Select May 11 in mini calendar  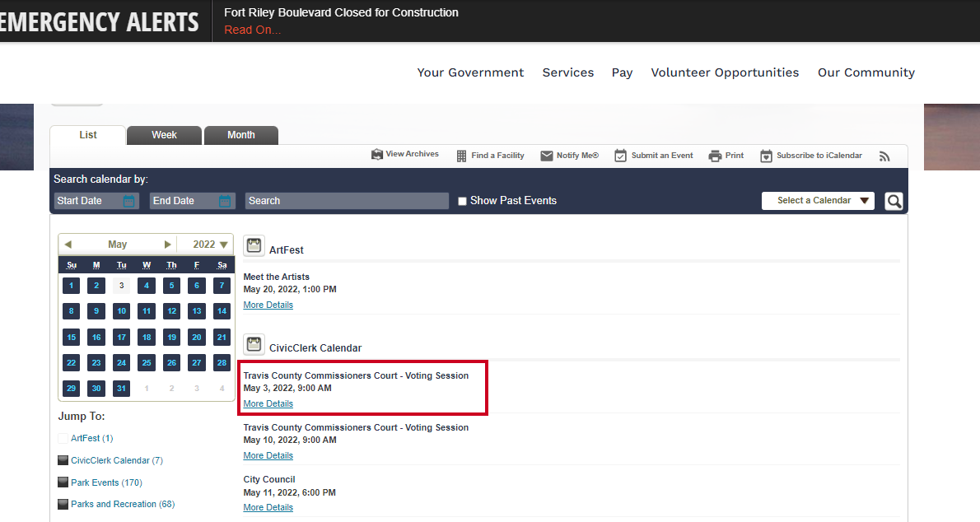(147, 311)
